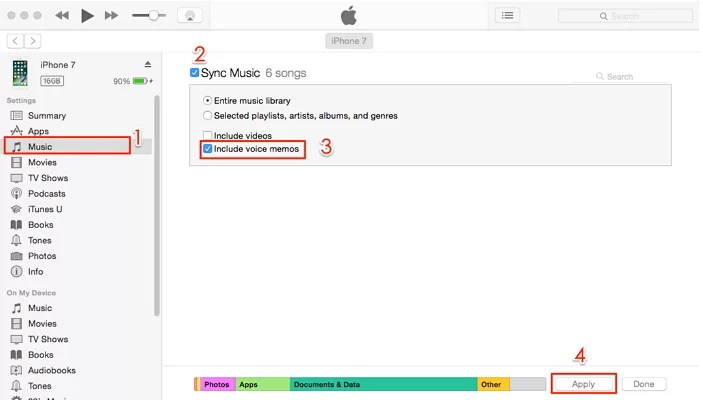
Task: Go back with the left chevron
Action: pyautogui.click(x=15, y=41)
